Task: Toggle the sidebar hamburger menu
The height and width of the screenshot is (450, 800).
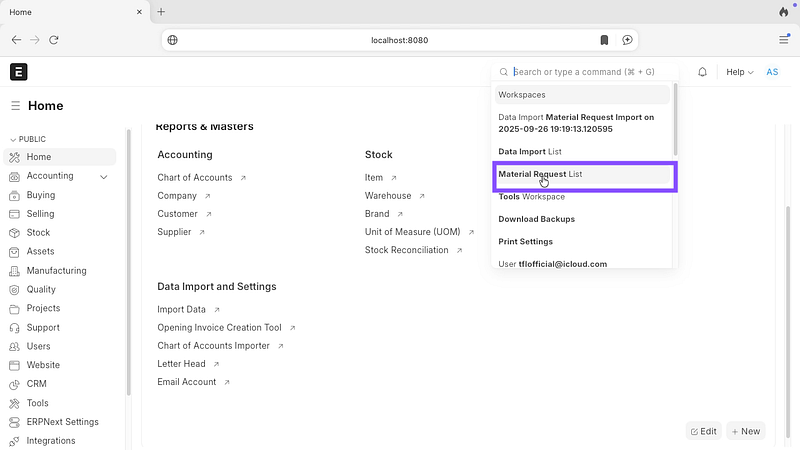Action: click(x=16, y=106)
